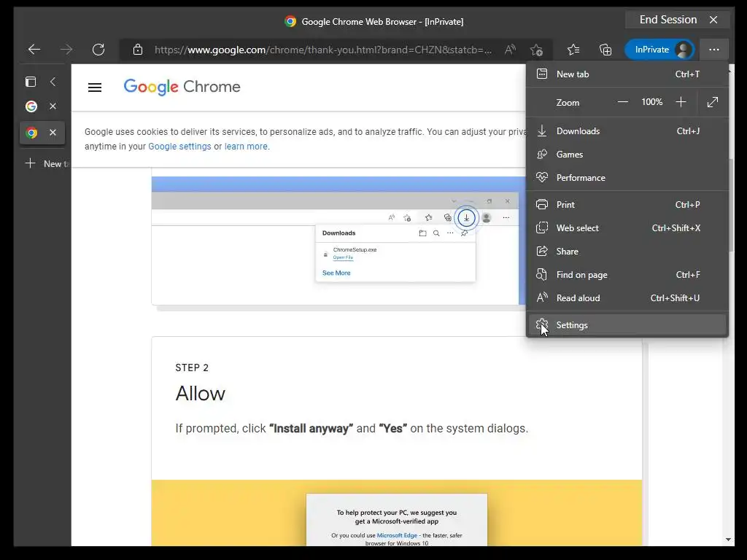Reload the page with the refresh icon
This screenshot has height=560, width=747.
click(x=98, y=49)
